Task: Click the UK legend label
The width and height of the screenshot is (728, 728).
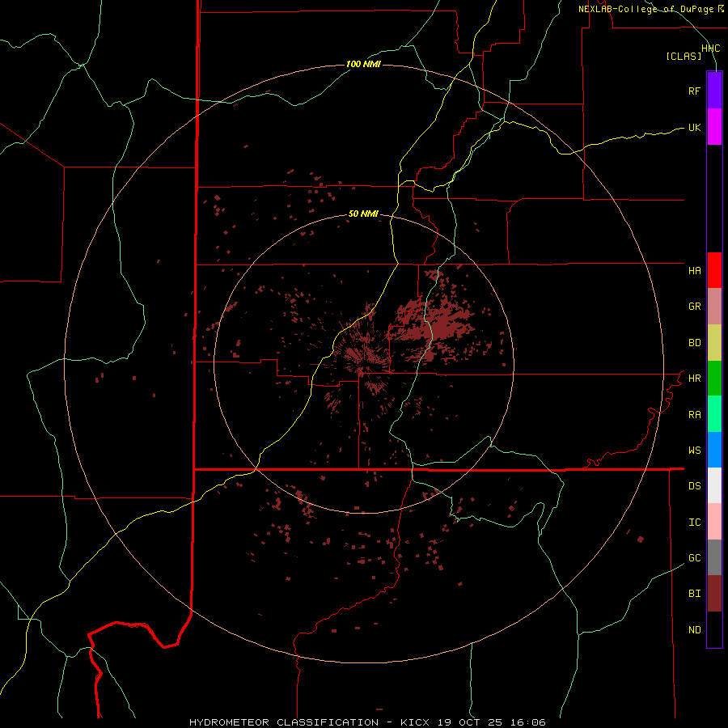Action: (694, 127)
